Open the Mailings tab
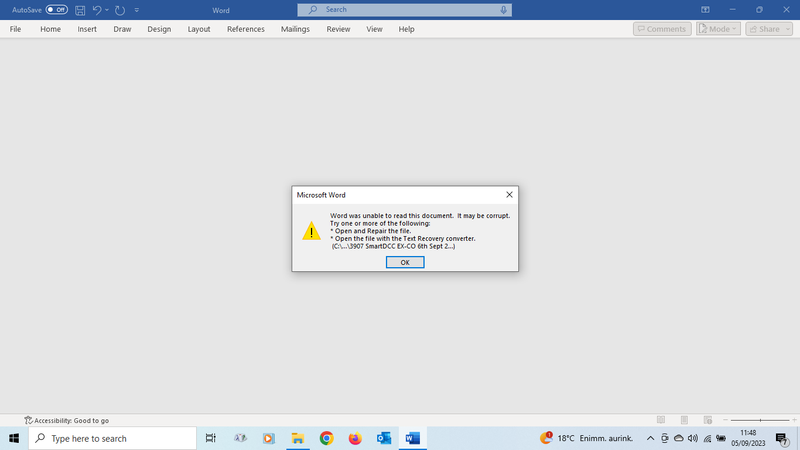 (295, 29)
